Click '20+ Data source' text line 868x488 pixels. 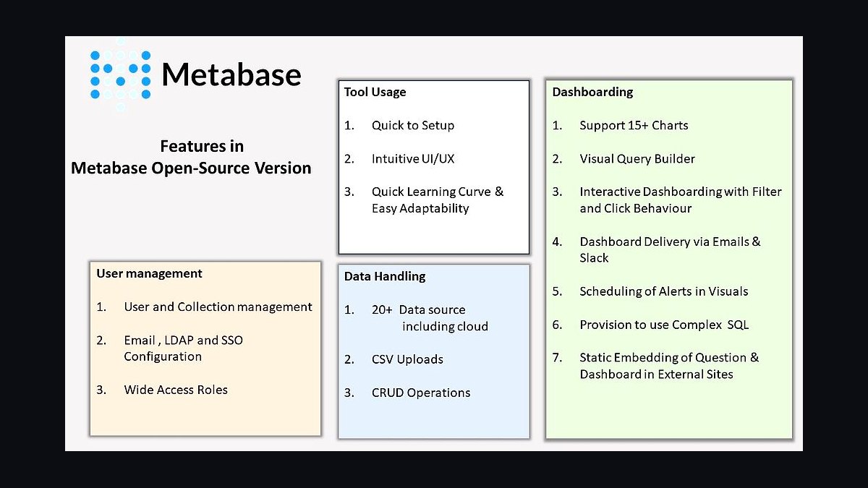point(419,309)
